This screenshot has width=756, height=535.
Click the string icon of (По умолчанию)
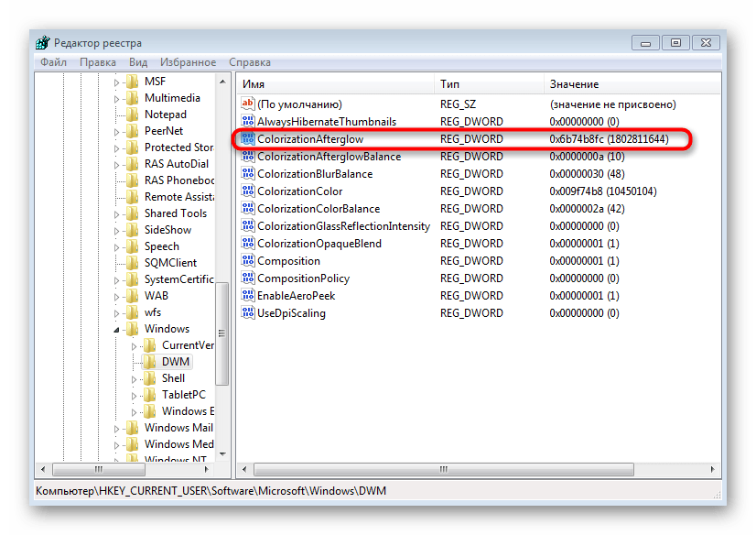248,104
